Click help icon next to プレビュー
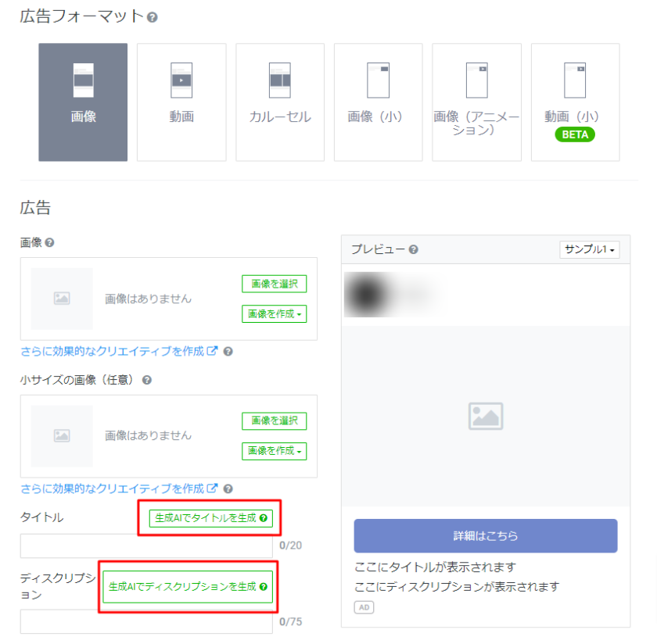 [413, 249]
